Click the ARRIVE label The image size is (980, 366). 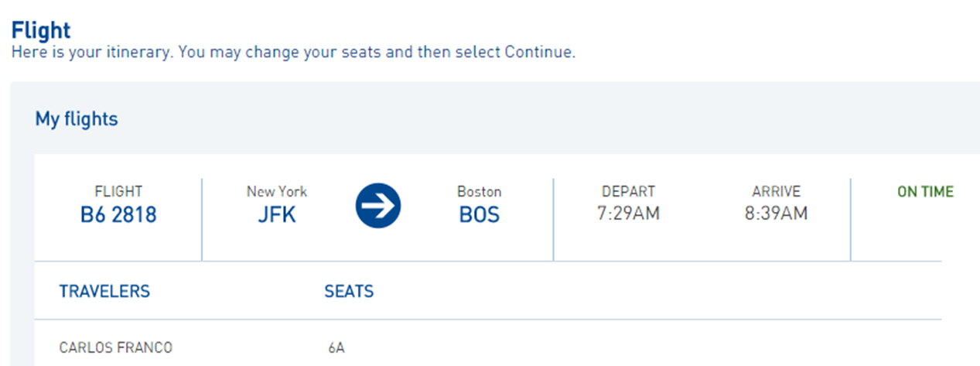[x=776, y=191]
